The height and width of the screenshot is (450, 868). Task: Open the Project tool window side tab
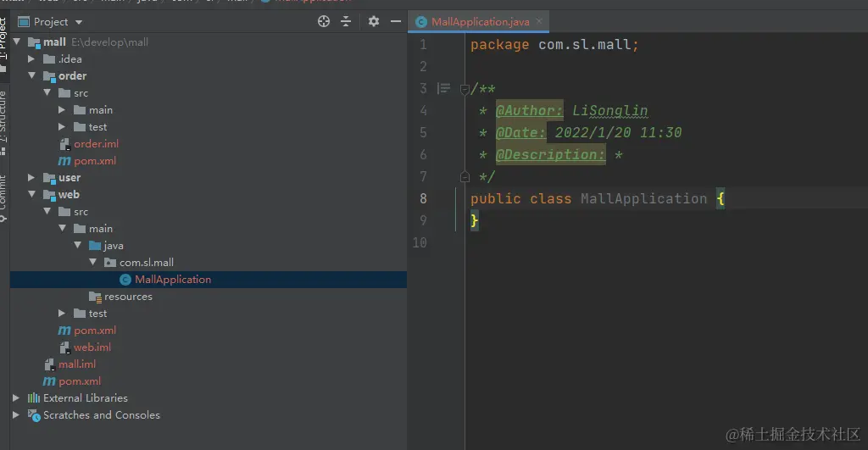point(3,44)
